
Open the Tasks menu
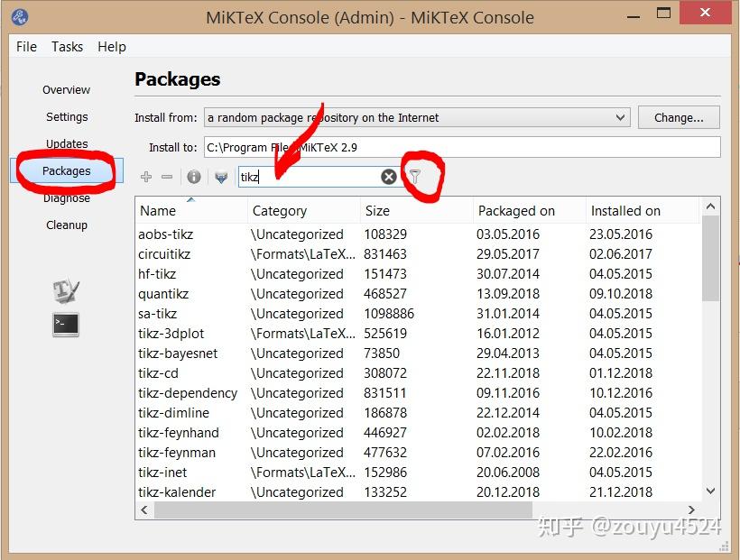point(67,47)
